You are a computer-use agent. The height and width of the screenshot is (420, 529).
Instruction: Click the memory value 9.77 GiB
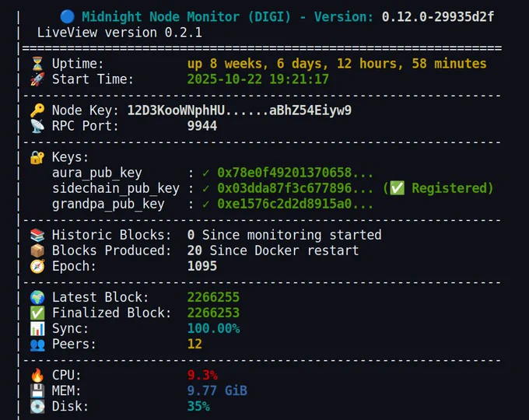[217, 390]
